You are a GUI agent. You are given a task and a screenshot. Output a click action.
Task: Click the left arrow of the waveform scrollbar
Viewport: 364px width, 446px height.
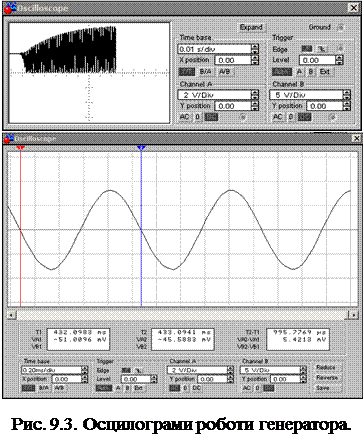pyautogui.click(x=11, y=315)
